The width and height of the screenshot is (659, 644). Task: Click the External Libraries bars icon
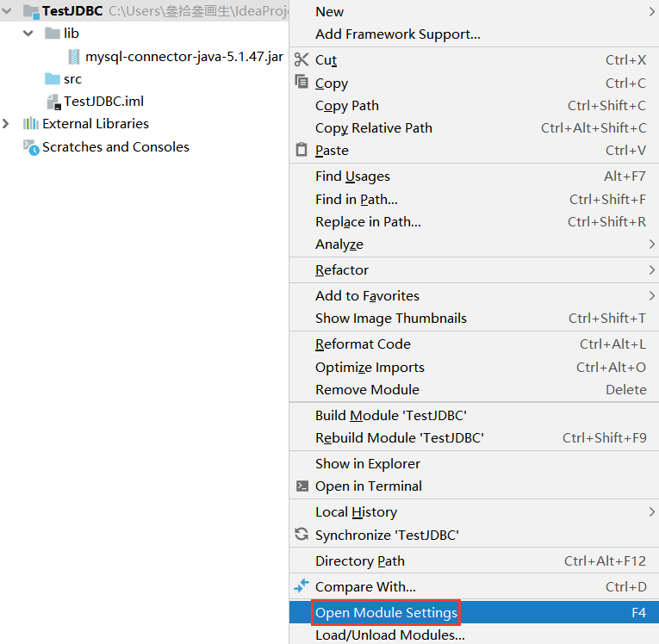pyautogui.click(x=31, y=123)
